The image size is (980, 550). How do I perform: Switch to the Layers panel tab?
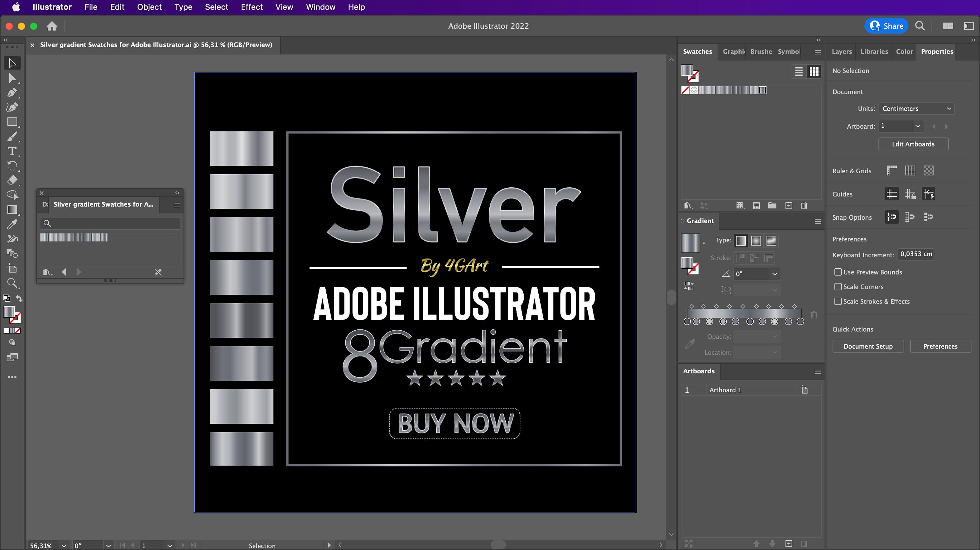point(841,51)
